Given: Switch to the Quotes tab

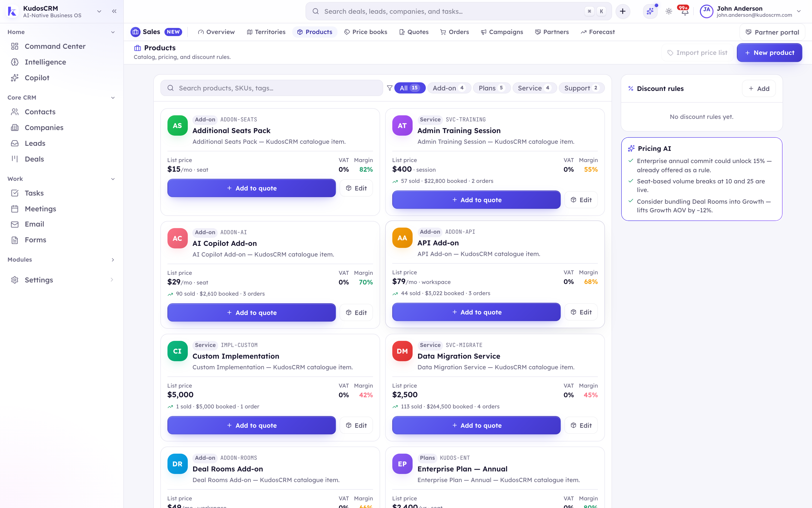Looking at the screenshot, I should pyautogui.click(x=414, y=32).
